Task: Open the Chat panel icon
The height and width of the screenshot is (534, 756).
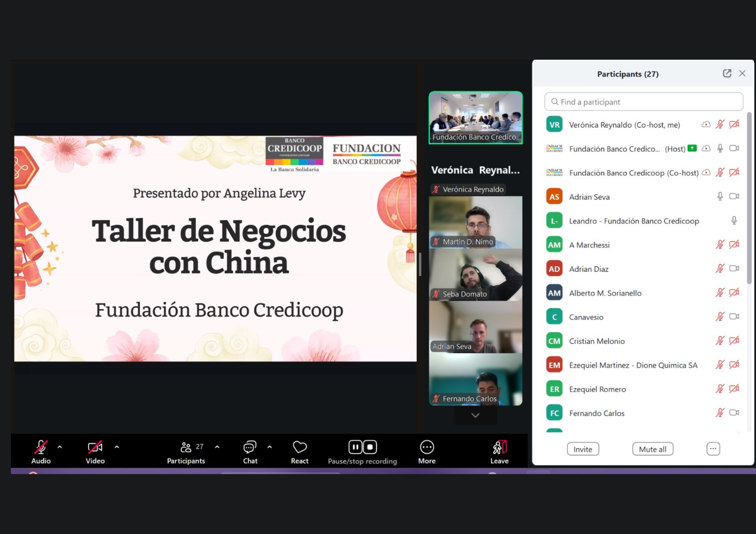Action: [250, 448]
